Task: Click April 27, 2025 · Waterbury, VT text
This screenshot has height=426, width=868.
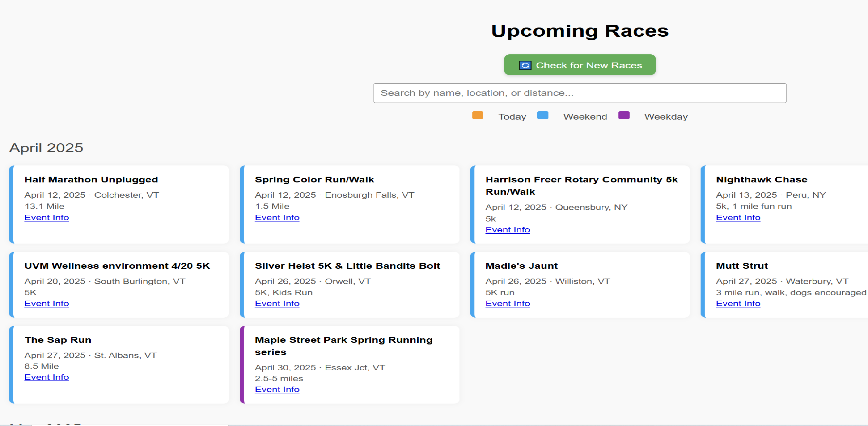Action: pyautogui.click(x=782, y=281)
